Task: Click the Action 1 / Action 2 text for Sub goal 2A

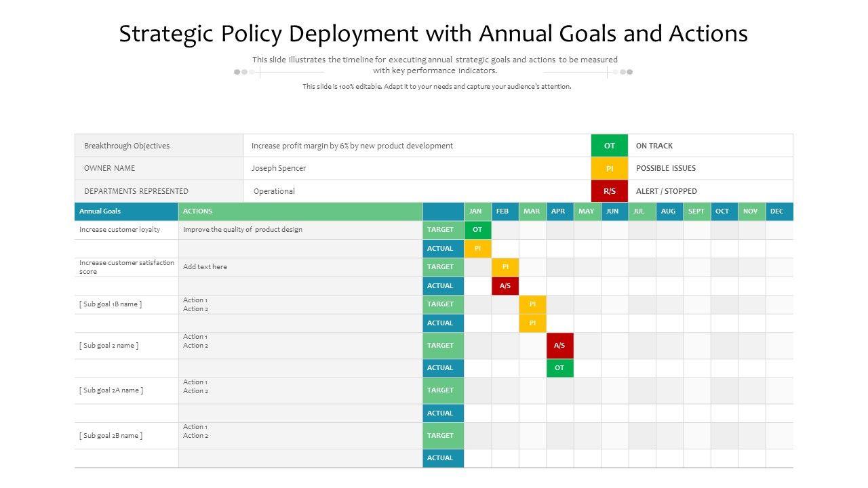Action: pos(195,386)
